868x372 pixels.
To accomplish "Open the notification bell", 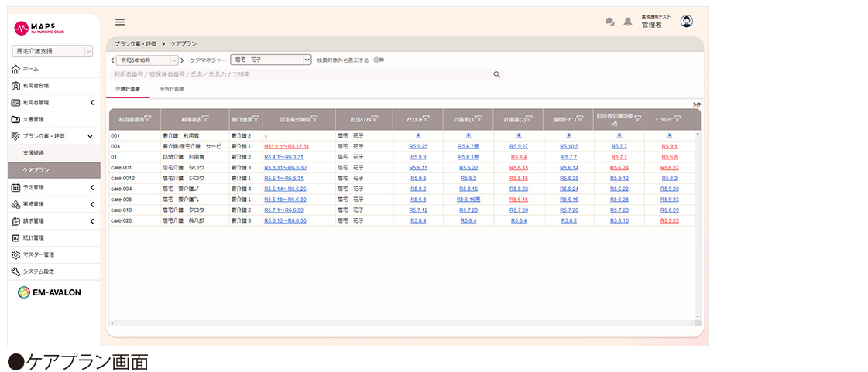I will tap(628, 22).
